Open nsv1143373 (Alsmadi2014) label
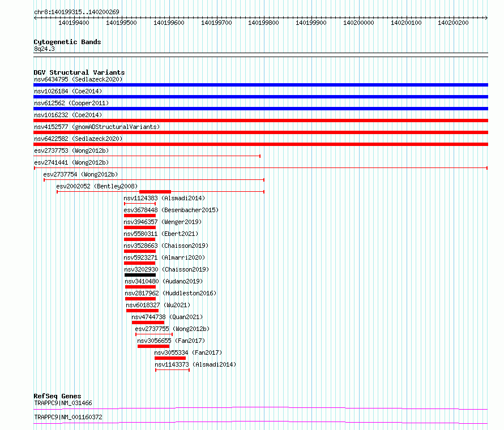The image size is (504, 430). tap(195, 364)
